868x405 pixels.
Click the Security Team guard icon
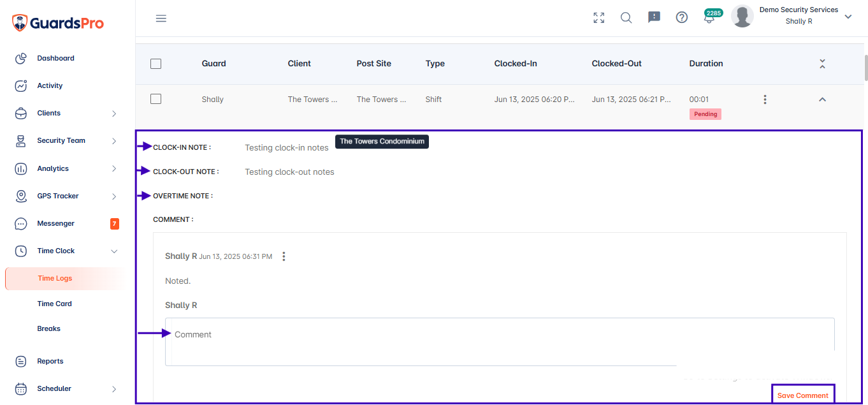point(21,141)
